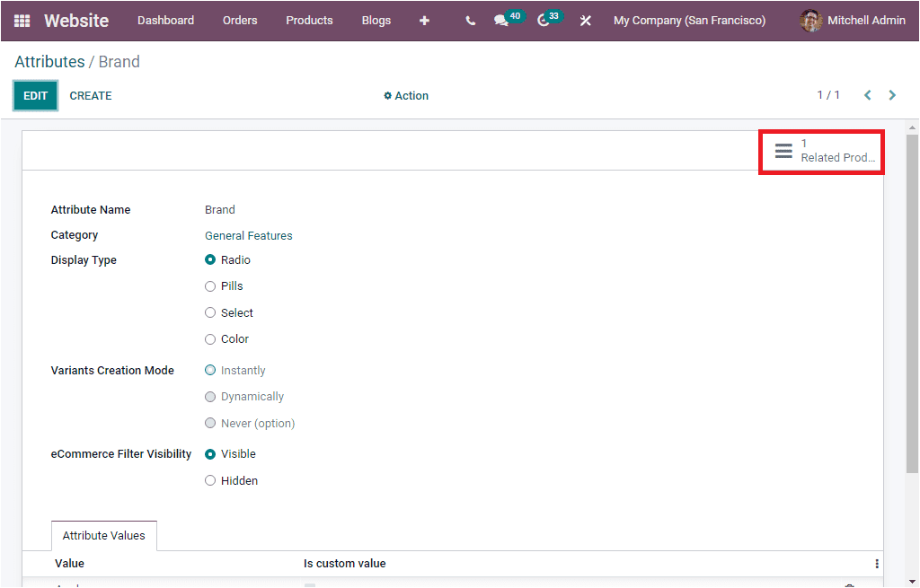
Task: Select the Pills display type
Action: 209,285
